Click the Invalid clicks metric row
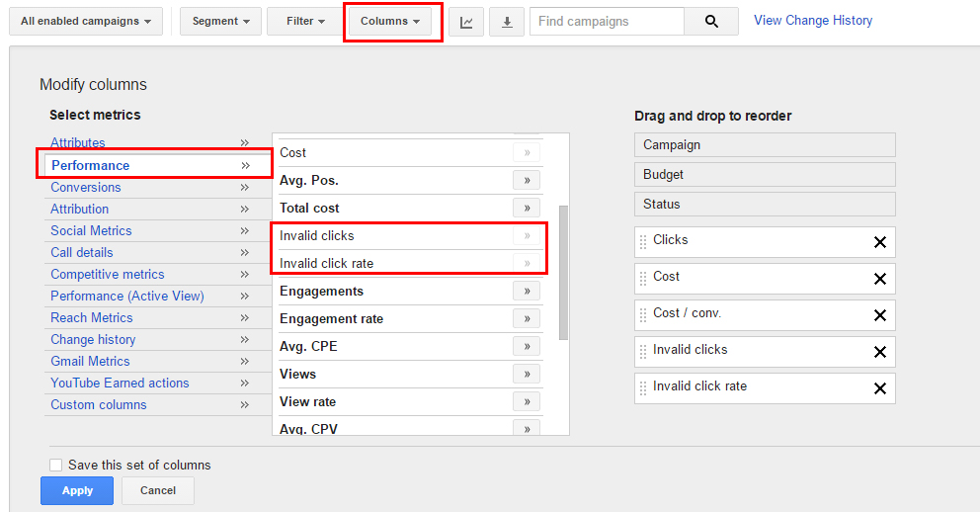The height and width of the screenshot is (512, 980). click(x=409, y=235)
